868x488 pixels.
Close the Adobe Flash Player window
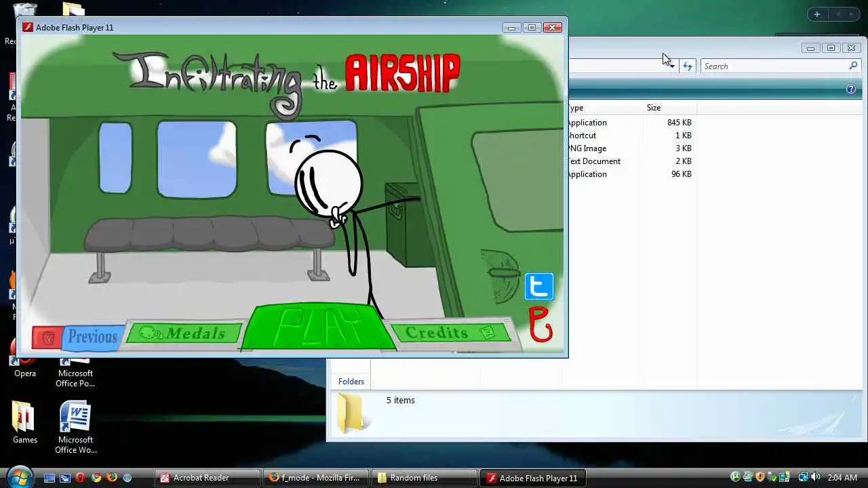click(x=553, y=27)
